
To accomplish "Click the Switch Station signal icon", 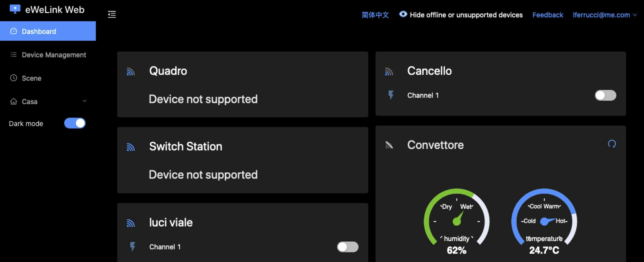I will click(131, 147).
